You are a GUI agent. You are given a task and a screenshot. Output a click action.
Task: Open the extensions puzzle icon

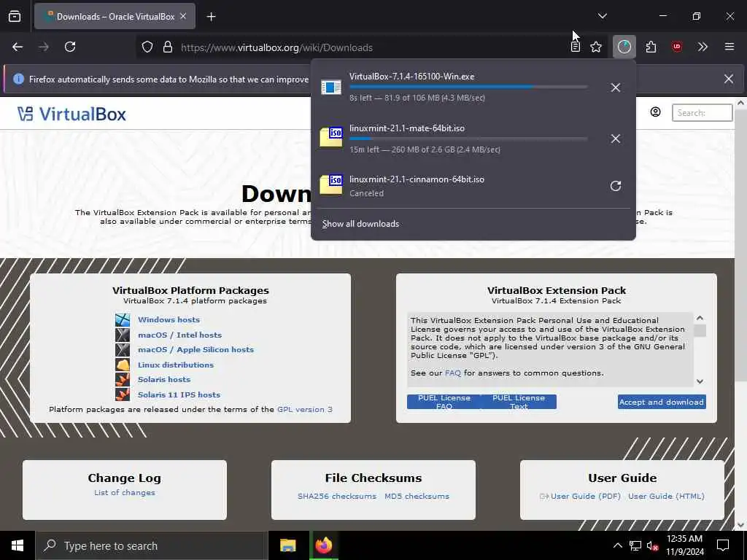tap(651, 47)
